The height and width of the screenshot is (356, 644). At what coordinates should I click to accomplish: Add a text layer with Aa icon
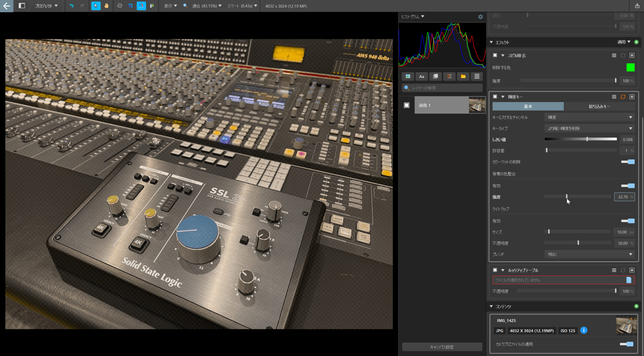422,76
